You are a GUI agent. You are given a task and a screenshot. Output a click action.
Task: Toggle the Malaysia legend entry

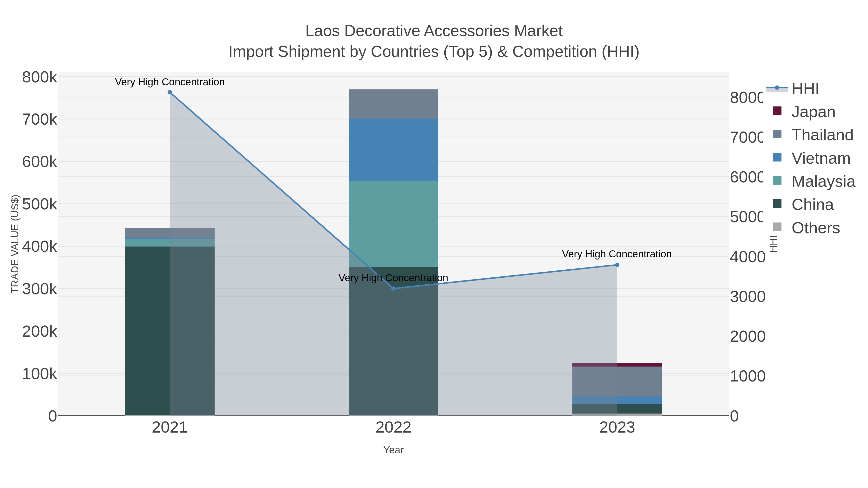814,181
